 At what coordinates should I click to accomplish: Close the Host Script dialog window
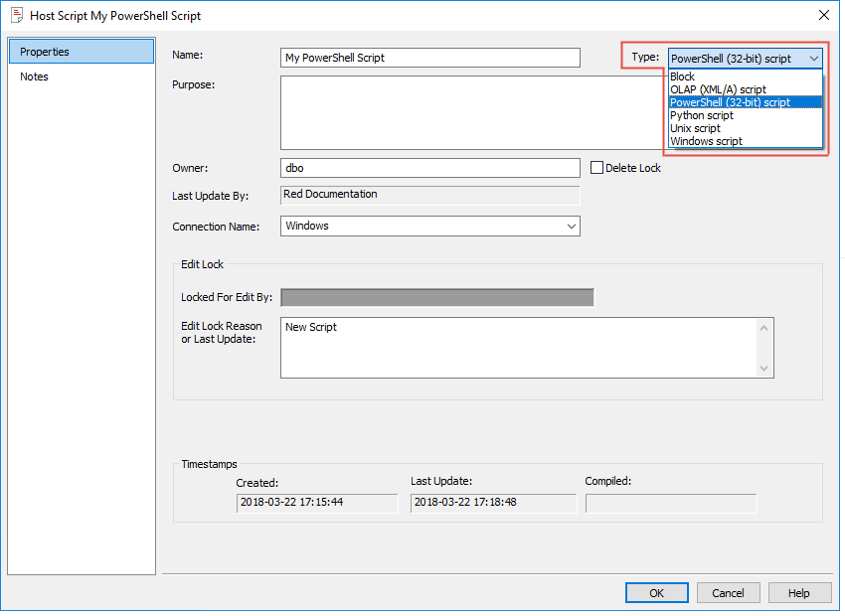tap(823, 15)
